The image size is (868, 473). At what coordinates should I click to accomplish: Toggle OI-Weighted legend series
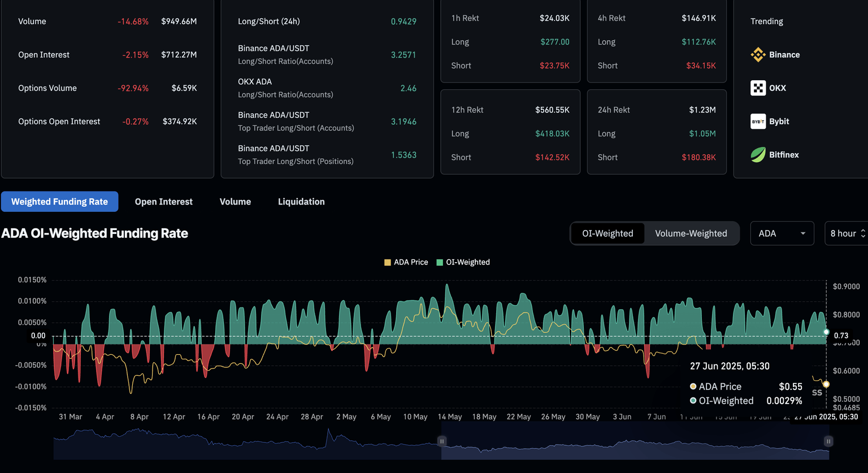pos(463,262)
